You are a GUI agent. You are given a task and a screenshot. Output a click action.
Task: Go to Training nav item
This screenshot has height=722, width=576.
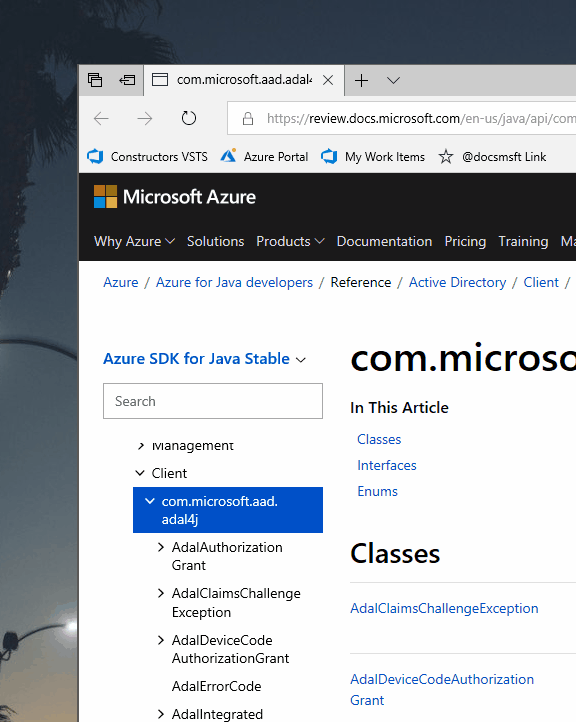[x=523, y=241]
